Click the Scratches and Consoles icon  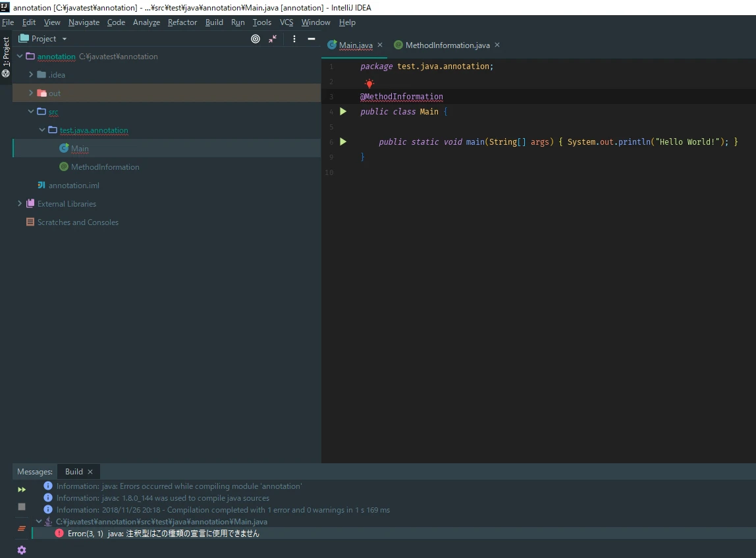30,222
